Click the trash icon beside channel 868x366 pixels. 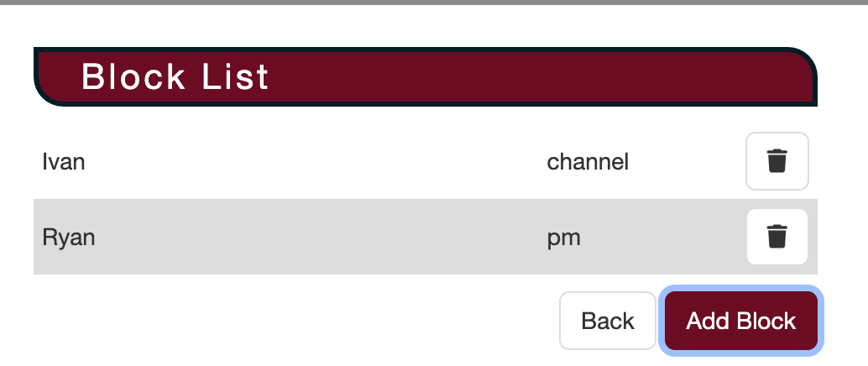click(x=776, y=161)
